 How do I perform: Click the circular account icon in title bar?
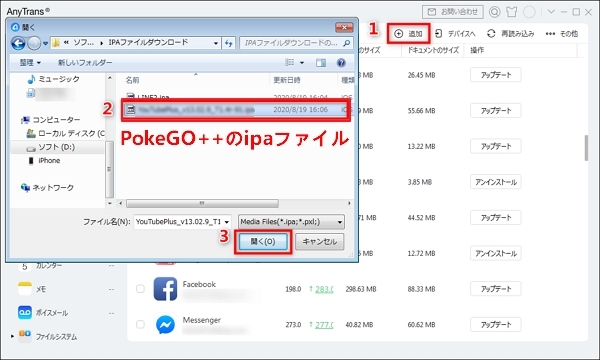click(x=529, y=12)
